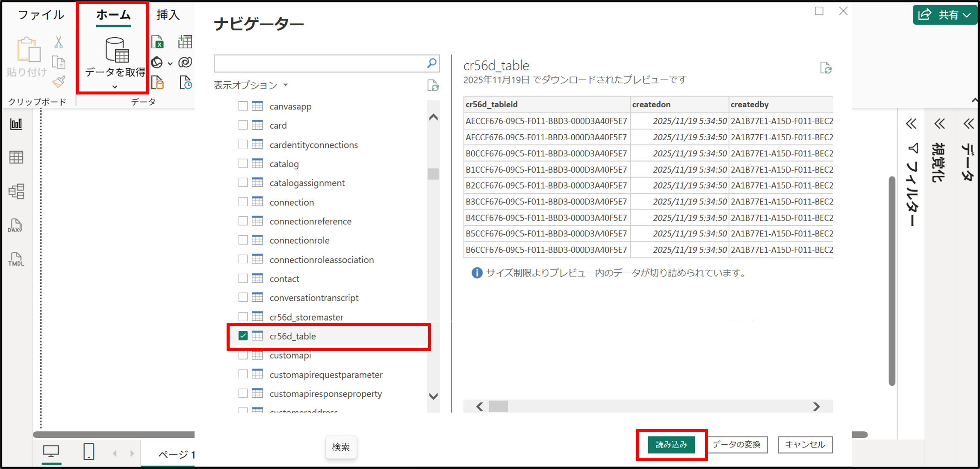The width and height of the screenshot is (980, 469).
Task: Click the データの変換 button
Action: pos(736,445)
